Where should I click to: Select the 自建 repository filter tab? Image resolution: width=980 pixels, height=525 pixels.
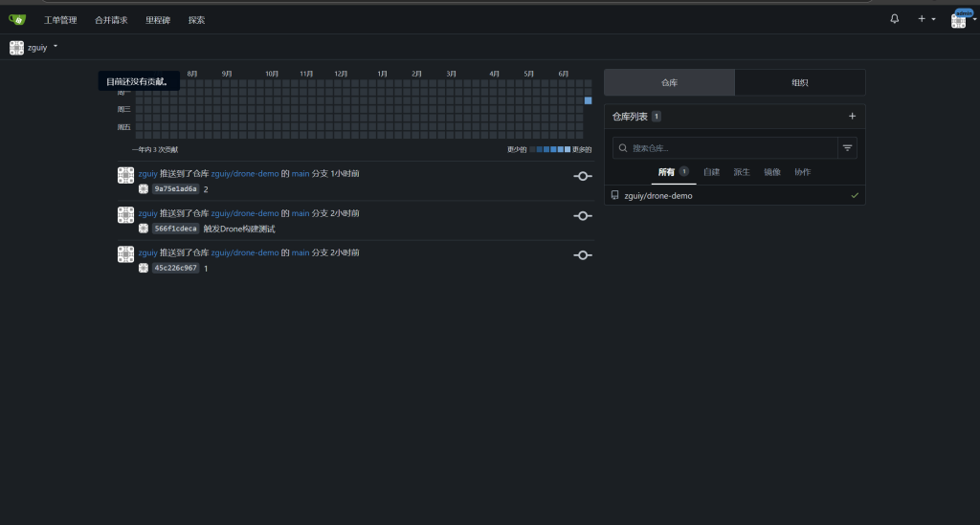click(x=711, y=172)
